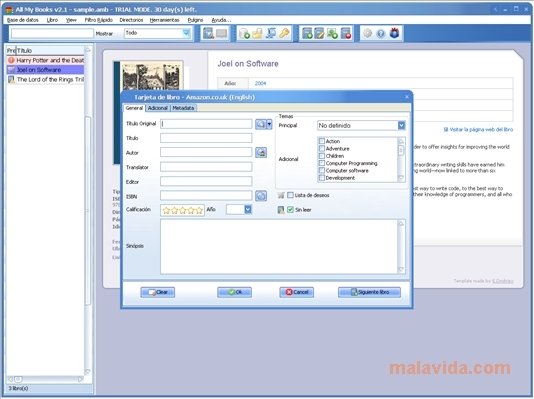Screen dimensions: 534x399
Task: Click the quick search box in toolbar
Action: pos(52,33)
